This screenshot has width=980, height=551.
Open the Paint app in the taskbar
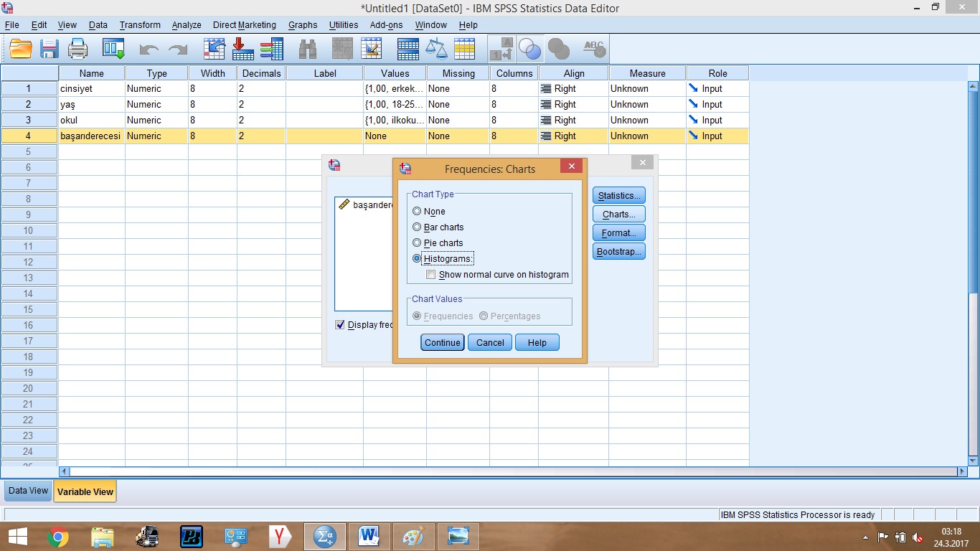[x=413, y=537]
